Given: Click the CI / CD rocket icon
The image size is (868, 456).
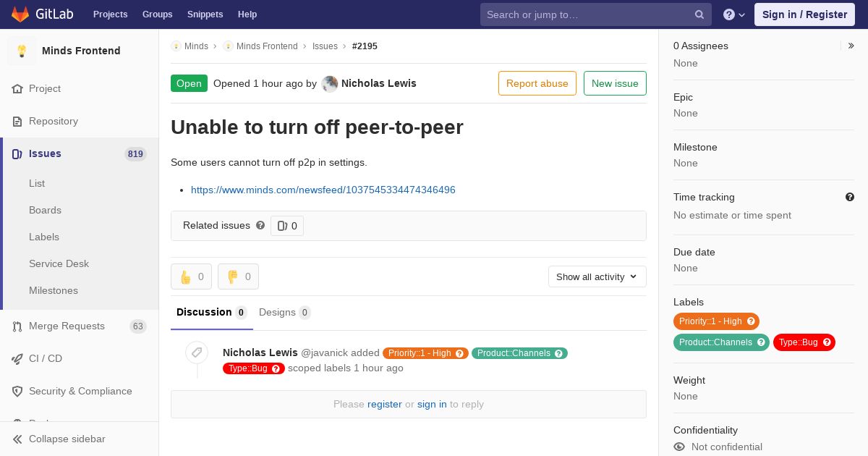Looking at the screenshot, I should pos(17,358).
